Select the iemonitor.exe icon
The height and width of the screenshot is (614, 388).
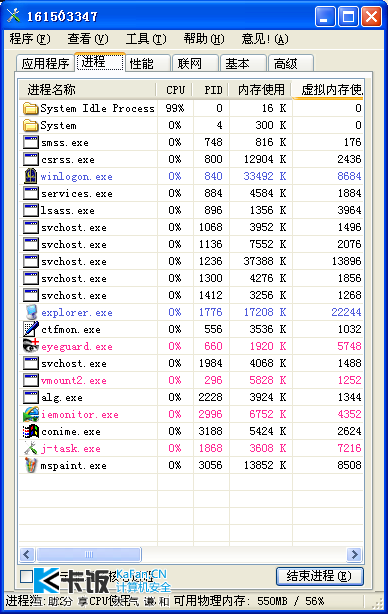click(x=31, y=414)
